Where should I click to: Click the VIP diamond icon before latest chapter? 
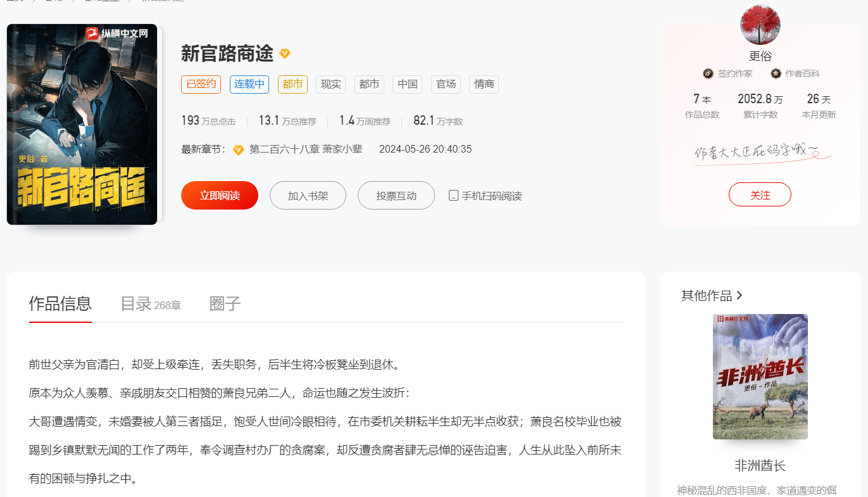[239, 150]
